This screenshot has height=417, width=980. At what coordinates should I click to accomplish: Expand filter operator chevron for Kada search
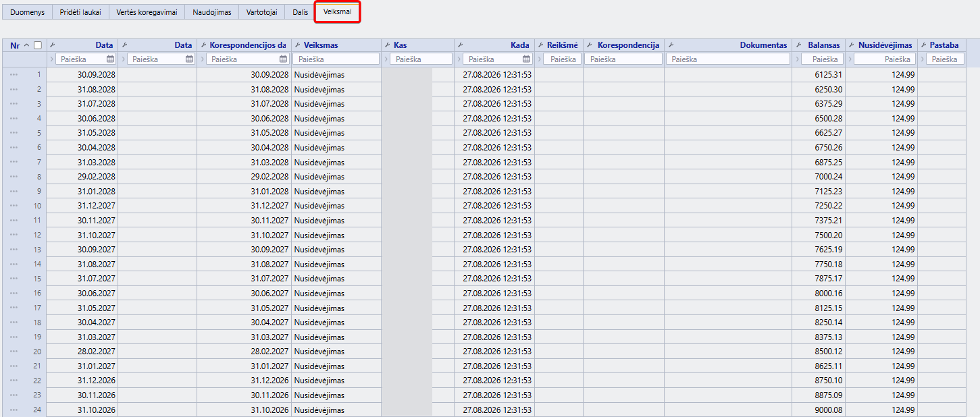tap(458, 59)
